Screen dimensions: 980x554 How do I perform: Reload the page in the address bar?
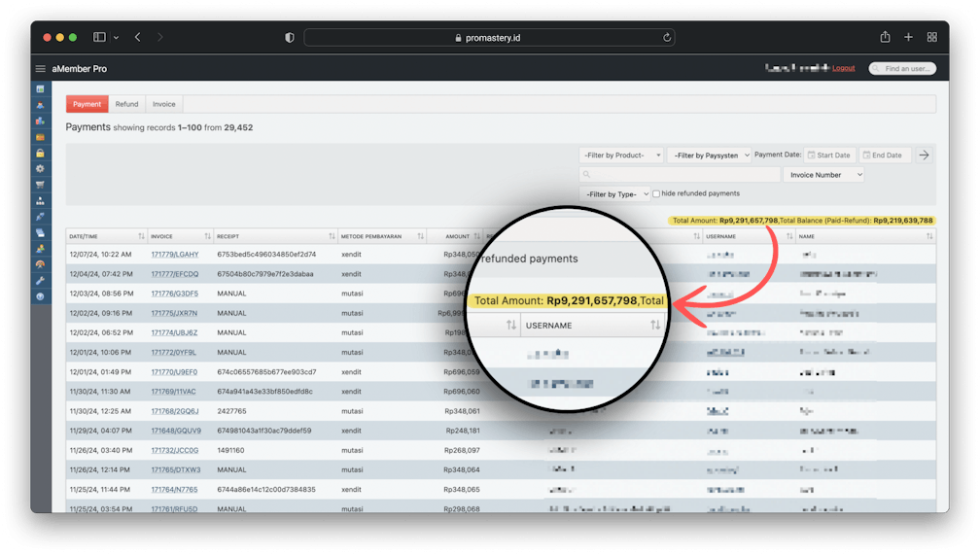pos(667,38)
